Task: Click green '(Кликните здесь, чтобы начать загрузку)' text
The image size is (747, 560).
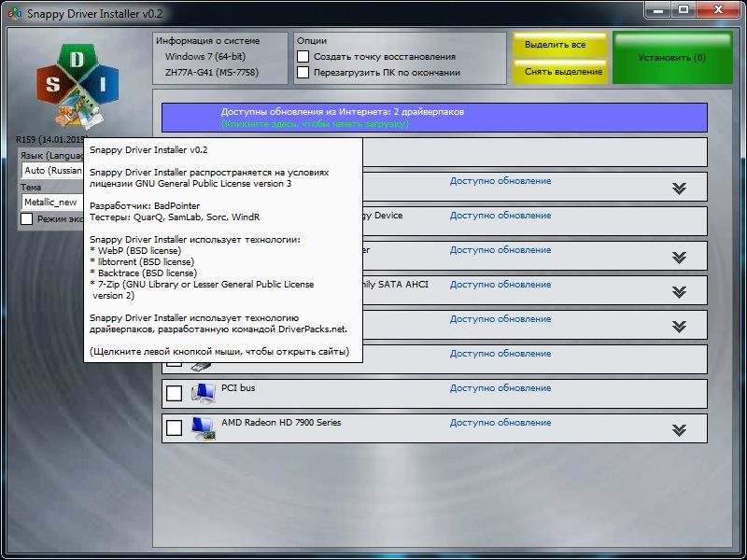Action: (x=315, y=124)
